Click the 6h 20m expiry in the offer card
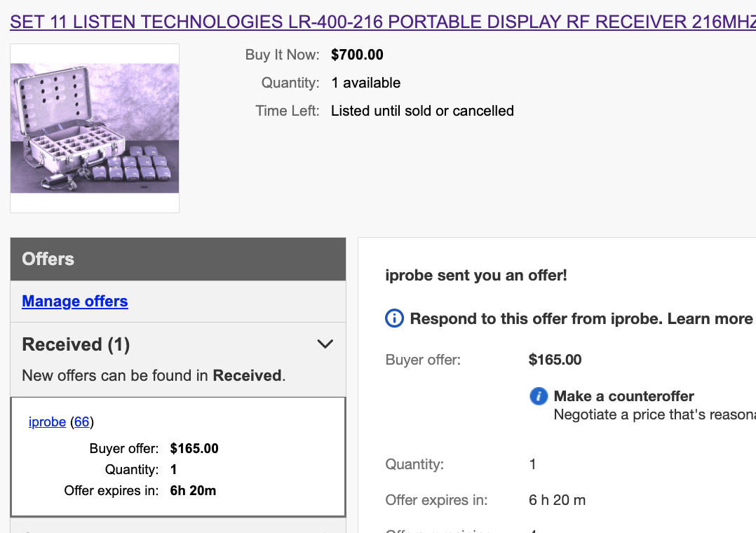The image size is (756, 533). coord(193,491)
